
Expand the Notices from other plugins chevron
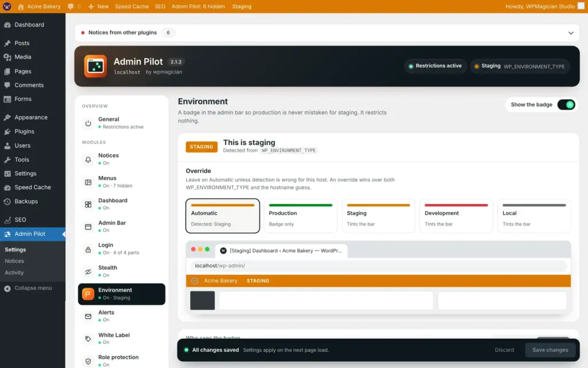click(571, 33)
